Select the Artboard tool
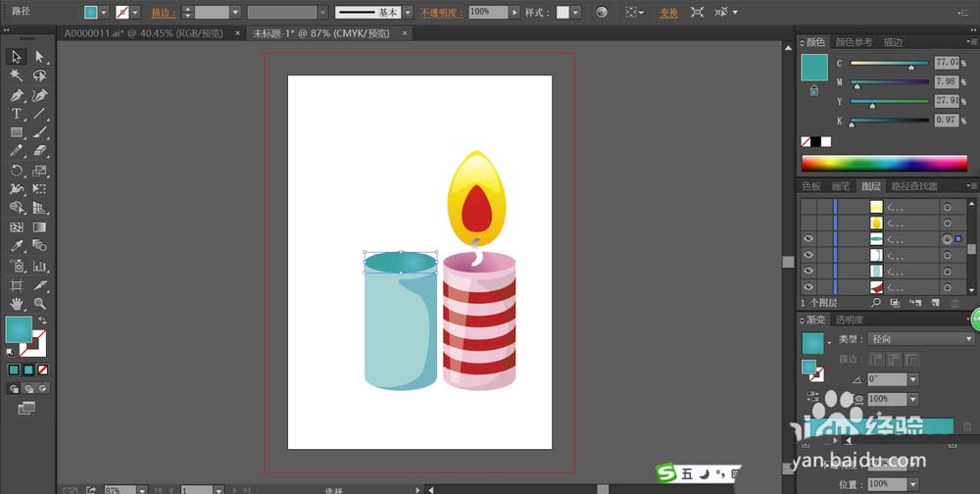Image resolution: width=980 pixels, height=494 pixels. [17, 285]
